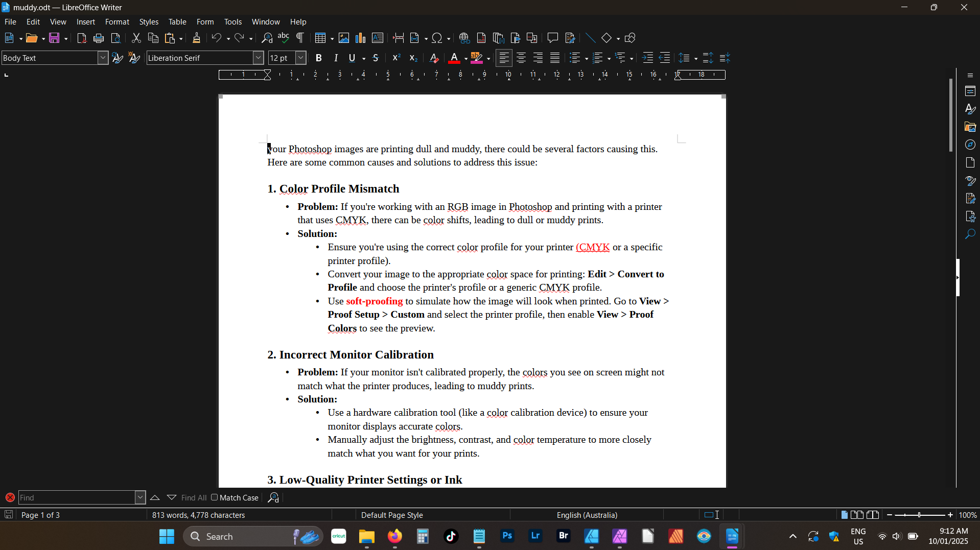
Task: Toggle Bold formatting
Action: [x=319, y=58]
